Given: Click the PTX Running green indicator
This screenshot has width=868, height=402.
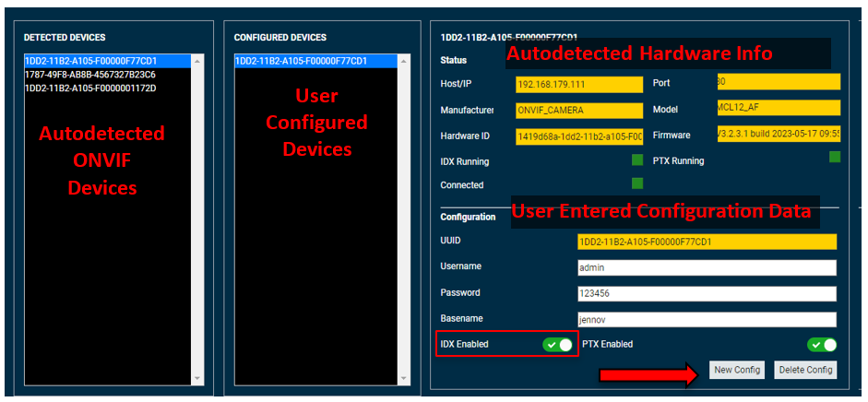Looking at the screenshot, I should [834, 157].
